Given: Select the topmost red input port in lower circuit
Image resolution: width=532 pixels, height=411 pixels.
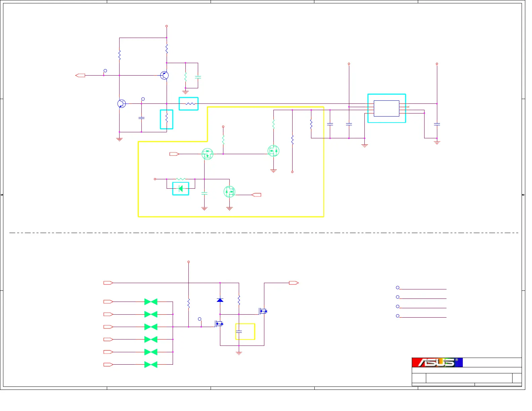Looking at the screenshot, I should [x=108, y=283].
